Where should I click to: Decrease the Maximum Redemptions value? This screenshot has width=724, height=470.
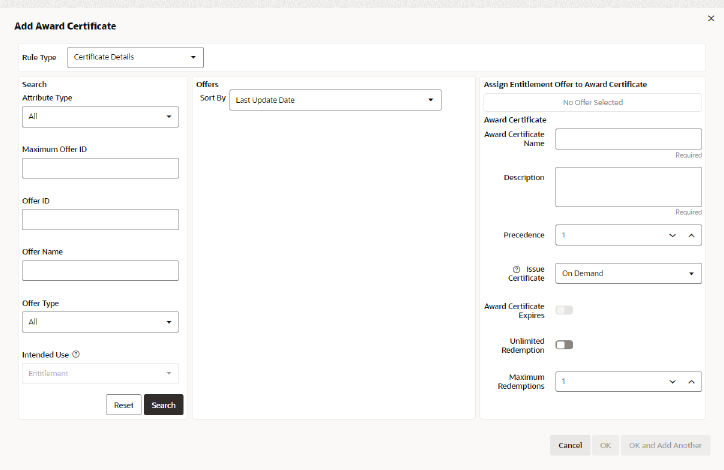(672, 382)
